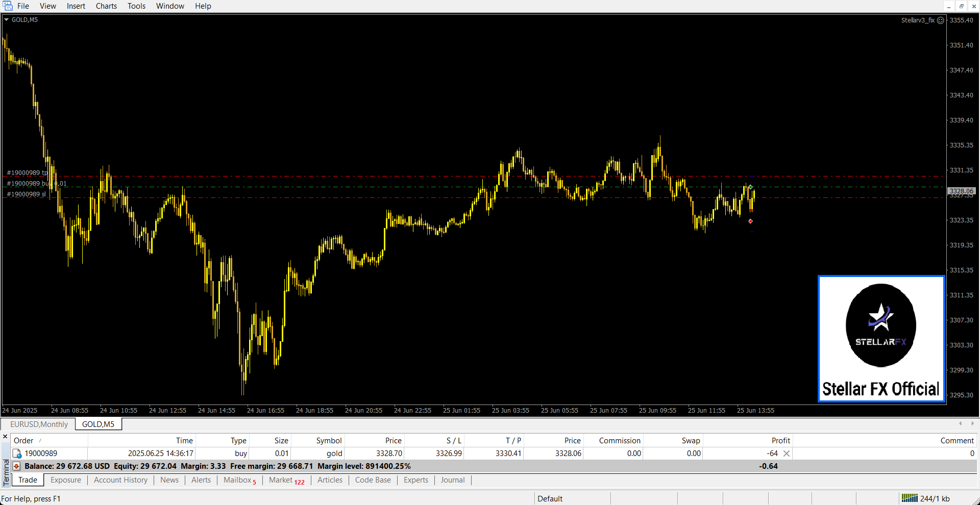
Task: Open the Account History tab
Action: pyautogui.click(x=120, y=480)
